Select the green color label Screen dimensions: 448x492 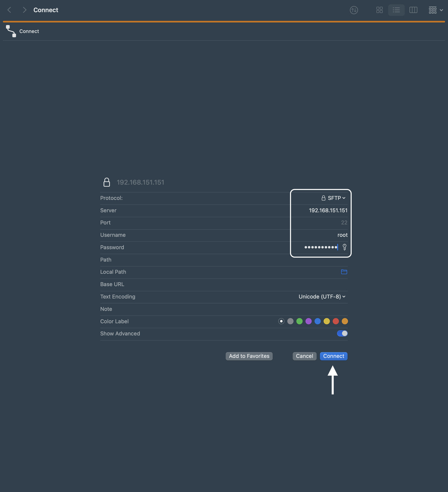299,321
